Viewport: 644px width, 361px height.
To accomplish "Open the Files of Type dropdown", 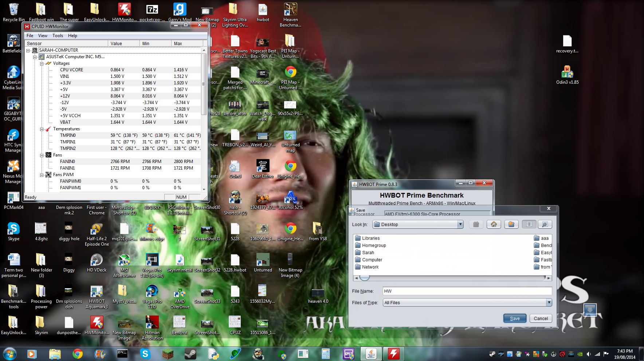I will coord(549,302).
